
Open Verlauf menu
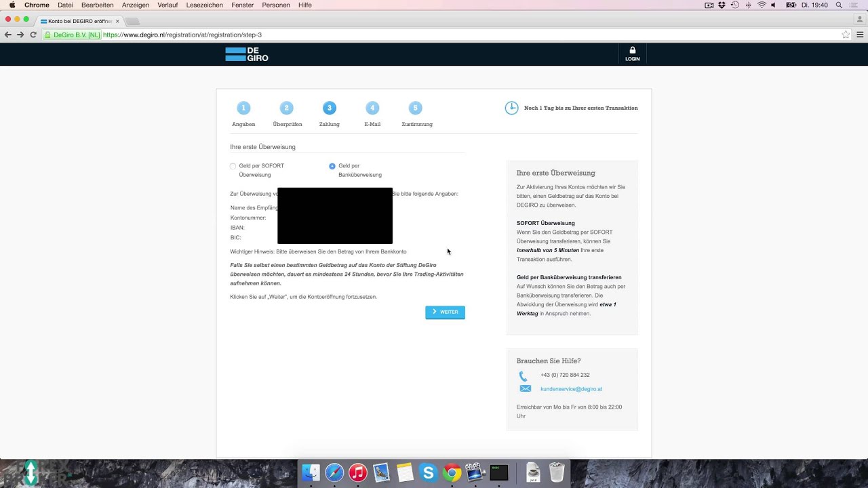[167, 5]
